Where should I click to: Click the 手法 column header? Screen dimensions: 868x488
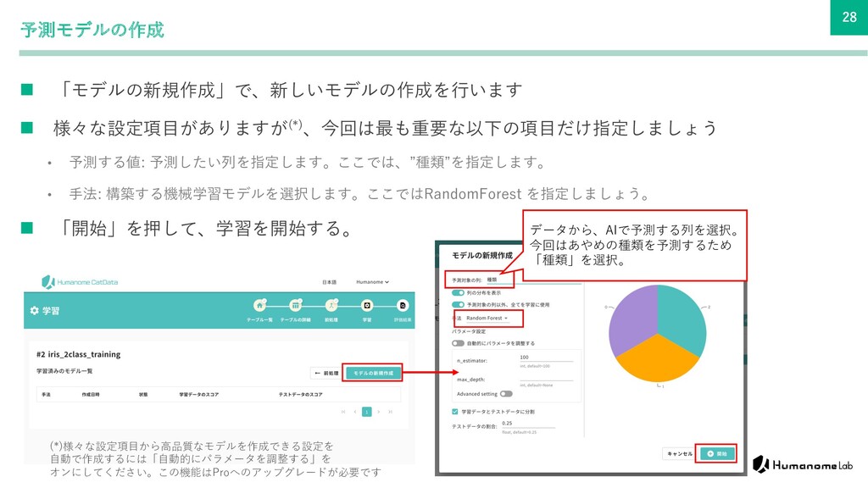tap(46, 395)
